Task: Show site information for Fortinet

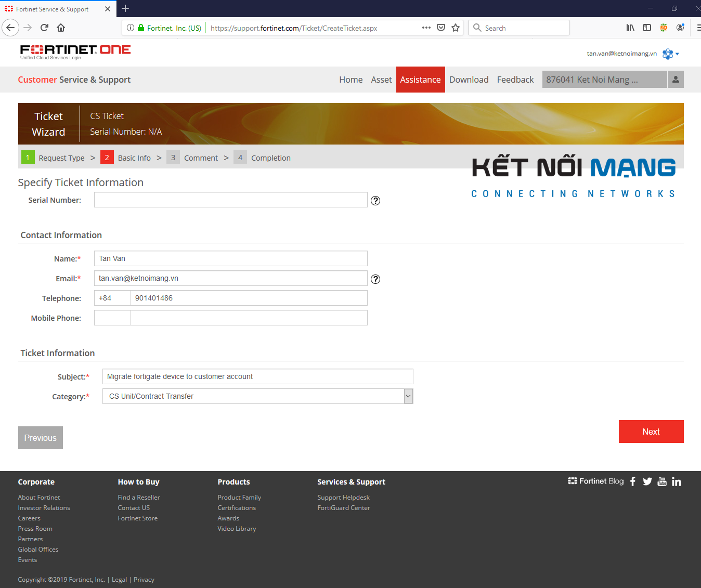Action: pyautogui.click(x=131, y=28)
